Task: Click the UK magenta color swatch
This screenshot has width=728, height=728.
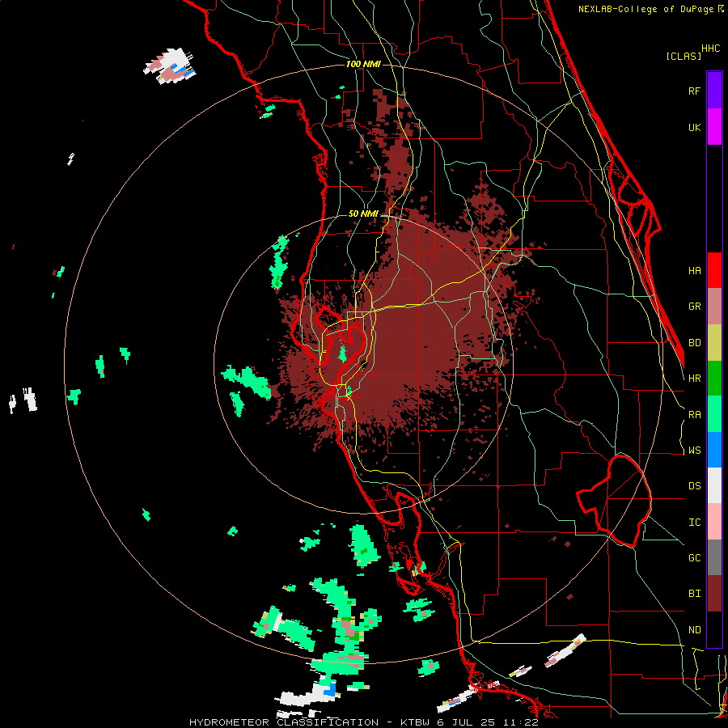Action: click(x=714, y=126)
